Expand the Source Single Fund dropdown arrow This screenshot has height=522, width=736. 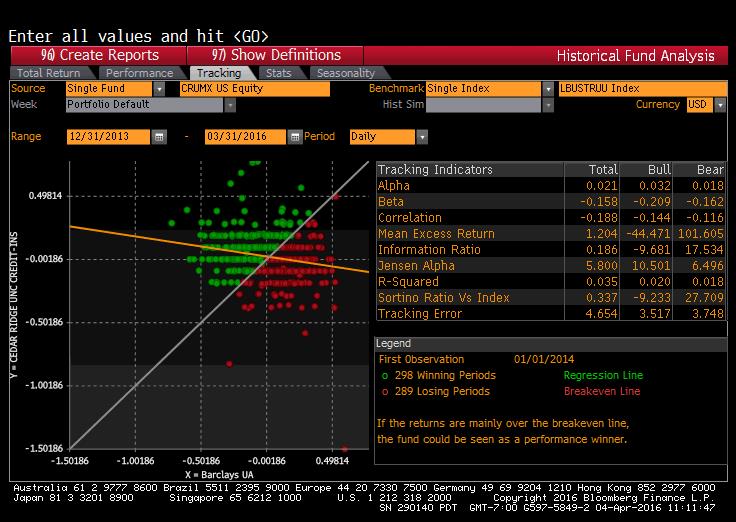(x=159, y=89)
